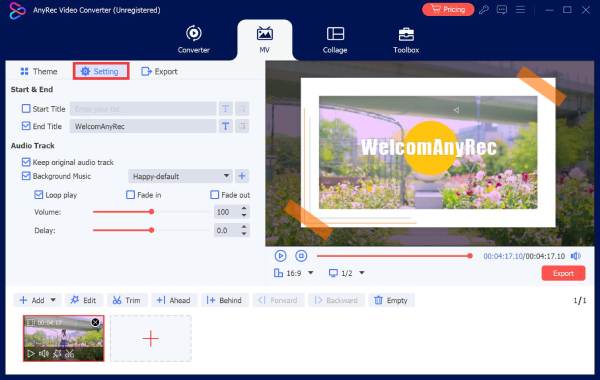The height and width of the screenshot is (380, 600).
Task: Open the Setting tab
Action: pos(101,71)
